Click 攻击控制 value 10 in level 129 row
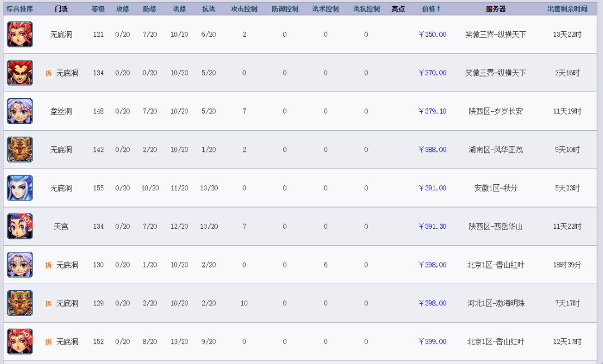 tap(244, 303)
